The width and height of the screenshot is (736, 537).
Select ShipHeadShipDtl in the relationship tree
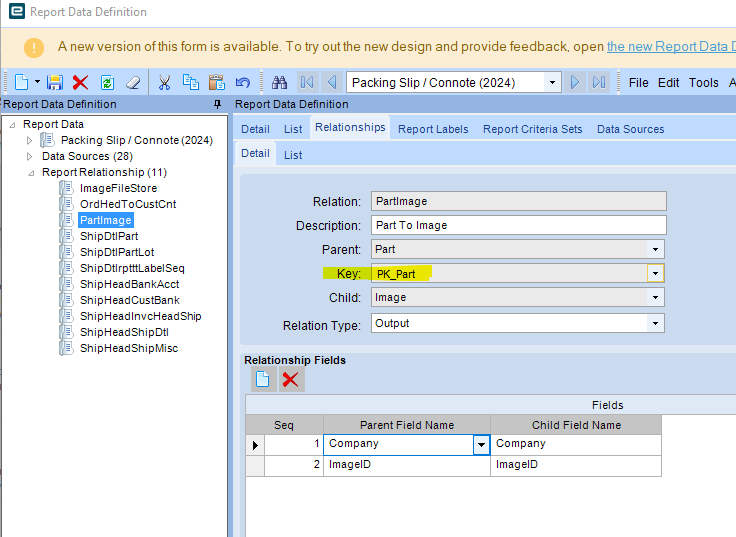(124, 332)
